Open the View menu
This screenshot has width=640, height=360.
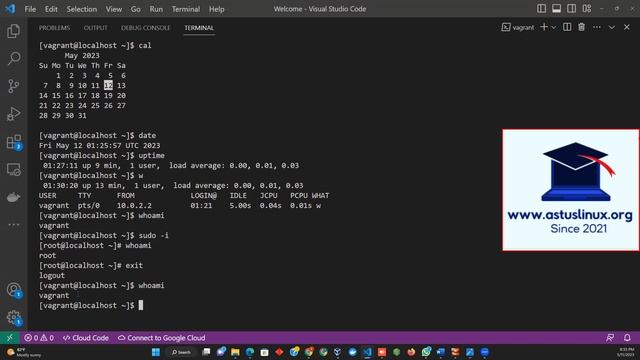[114, 9]
